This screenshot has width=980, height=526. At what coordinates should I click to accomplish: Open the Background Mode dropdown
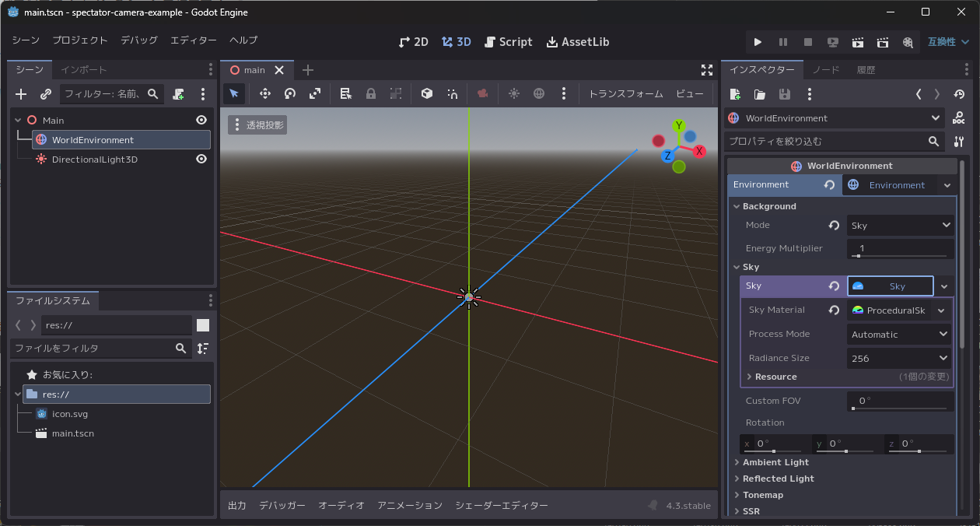(901, 226)
